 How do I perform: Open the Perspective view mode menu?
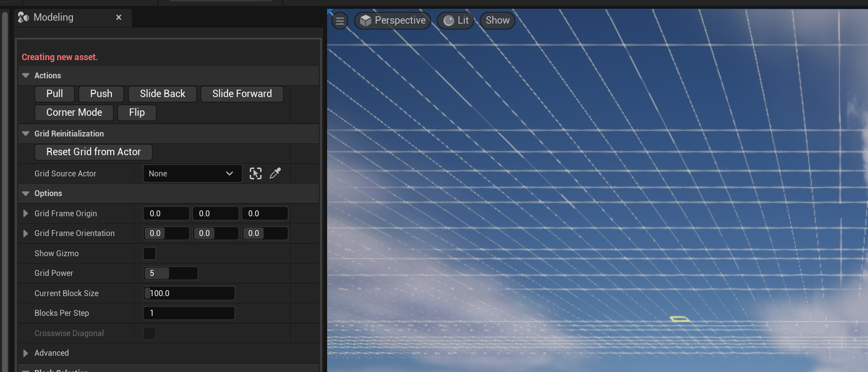(x=393, y=21)
